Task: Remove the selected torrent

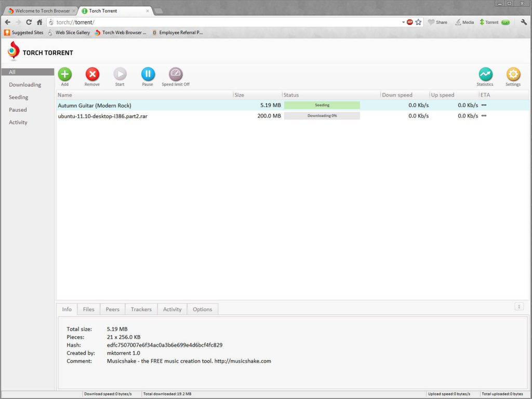Action: coord(92,74)
